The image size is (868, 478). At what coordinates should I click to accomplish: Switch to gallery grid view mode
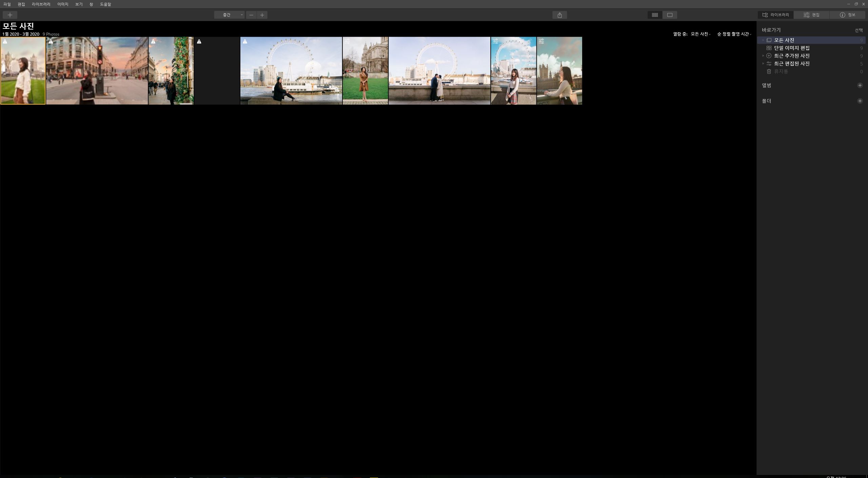click(655, 15)
